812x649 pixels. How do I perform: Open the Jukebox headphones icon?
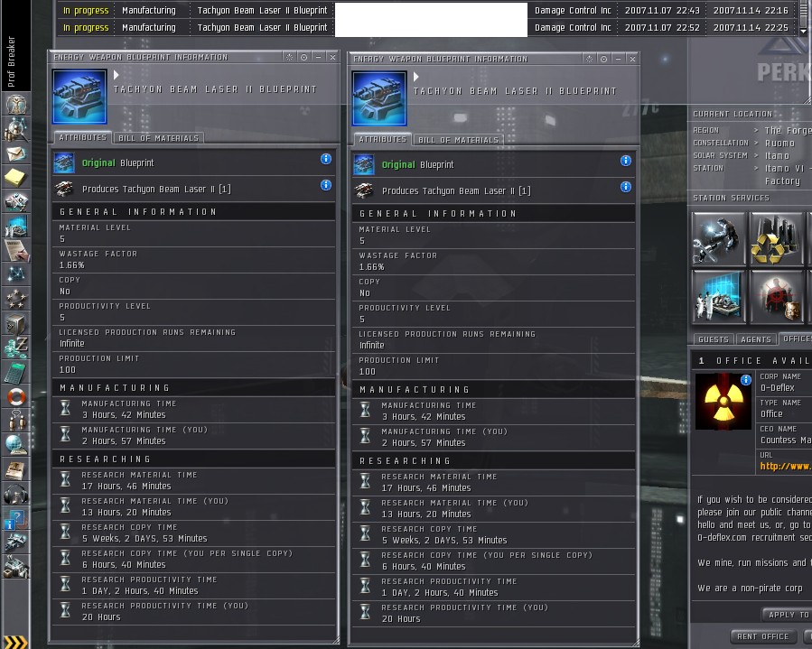[x=16, y=495]
